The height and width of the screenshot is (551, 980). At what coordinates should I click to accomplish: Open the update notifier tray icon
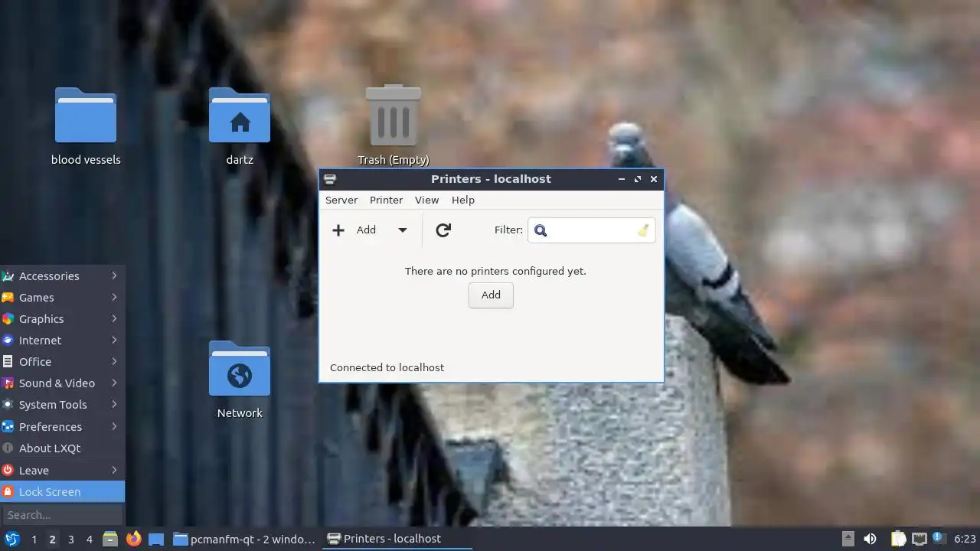[939, 538]
